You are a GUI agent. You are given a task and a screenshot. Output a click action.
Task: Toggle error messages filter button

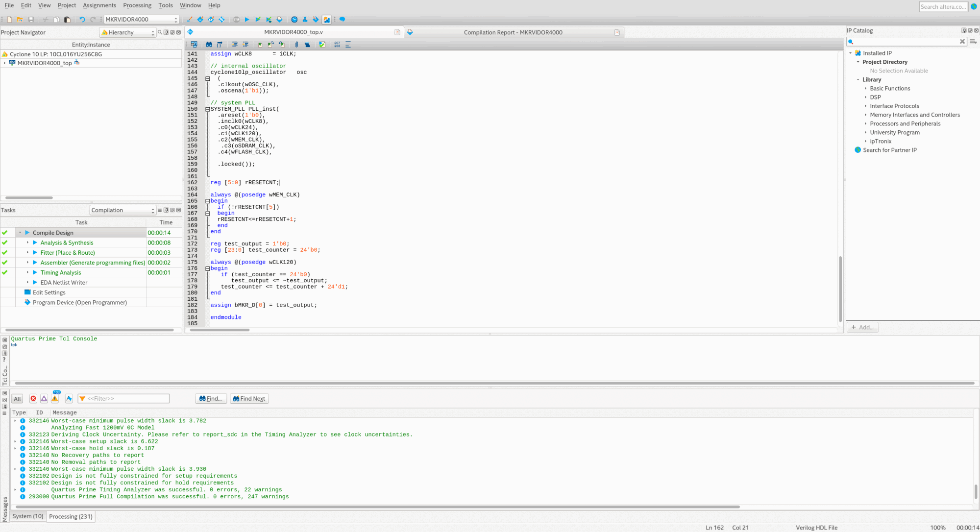click(33, 399)
